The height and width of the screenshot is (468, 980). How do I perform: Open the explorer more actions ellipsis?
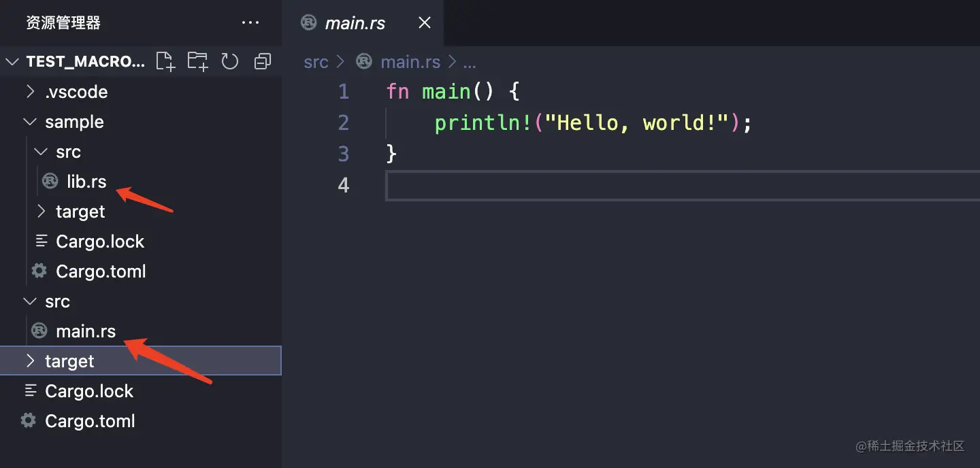click(x=250, y=23)
